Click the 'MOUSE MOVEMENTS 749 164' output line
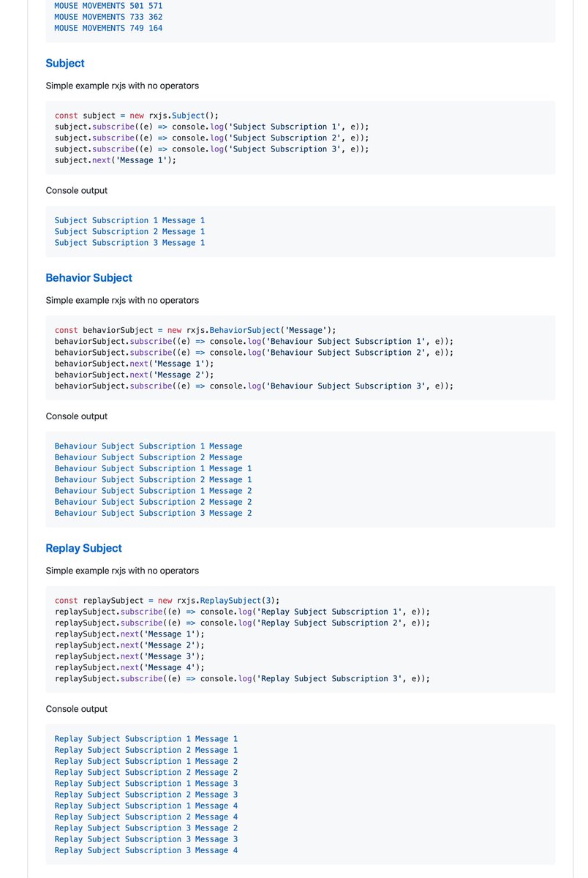588x878 pixels. pyautogui.click(x=108, y=28)
